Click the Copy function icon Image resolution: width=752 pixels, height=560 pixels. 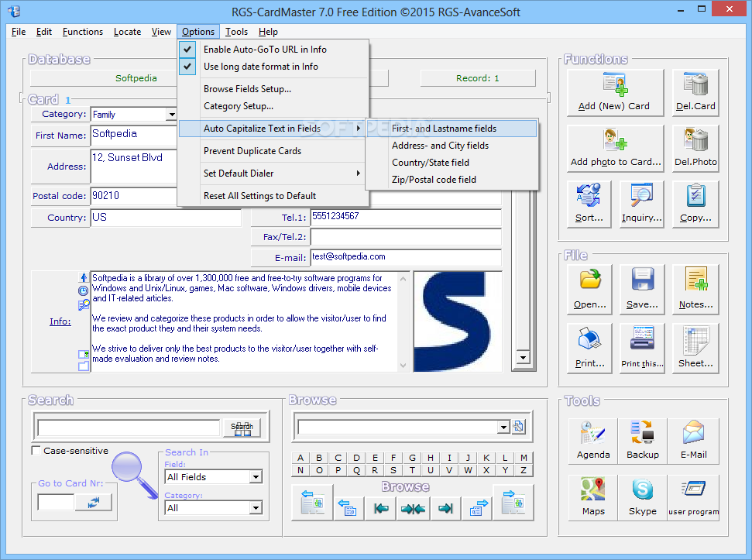[x=695, y=204]
